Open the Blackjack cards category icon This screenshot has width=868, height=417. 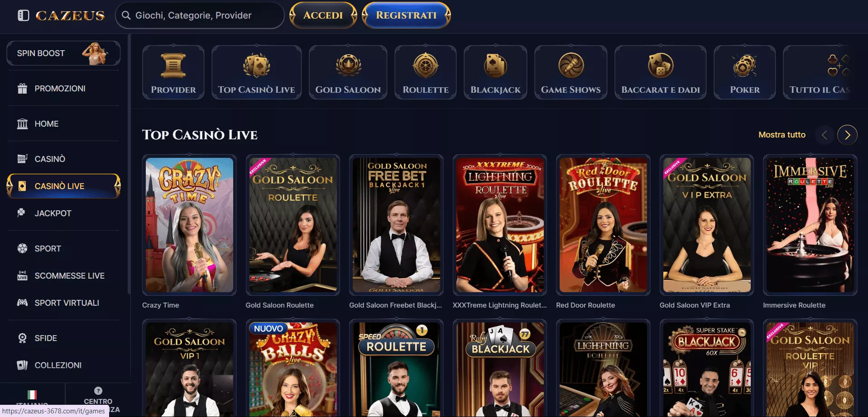(x=495, y=66)
